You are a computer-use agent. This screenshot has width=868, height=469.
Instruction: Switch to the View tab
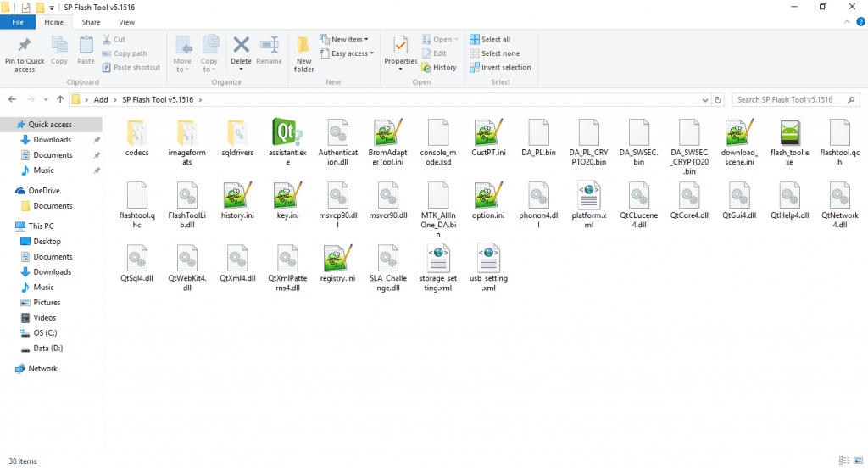126,22
